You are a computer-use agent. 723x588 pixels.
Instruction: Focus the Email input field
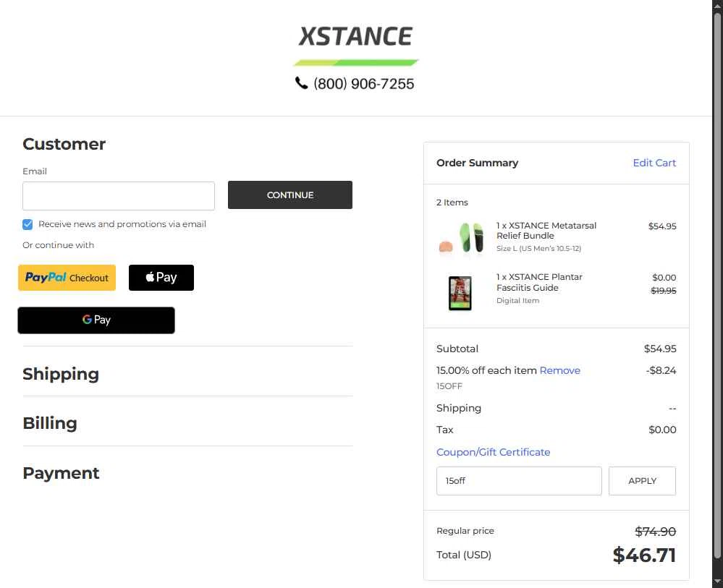(119, 196)
